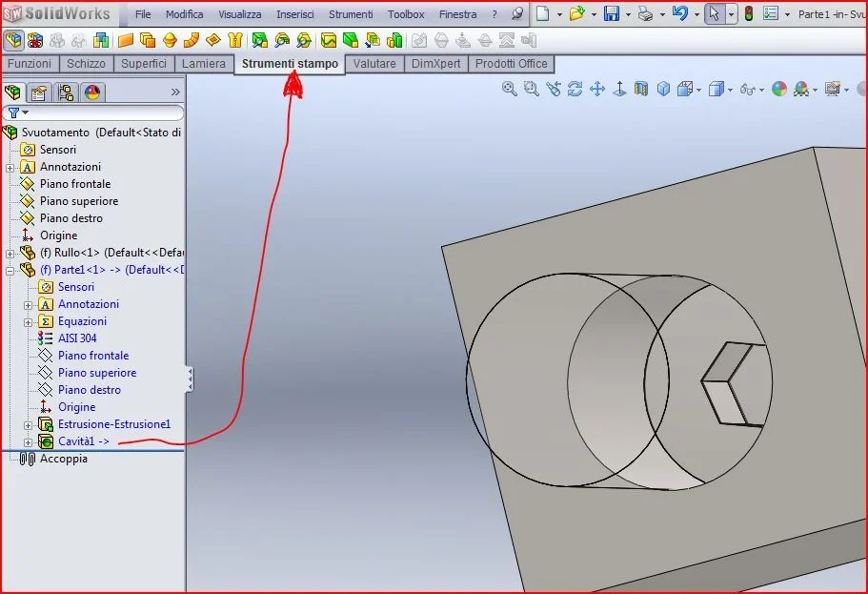Click the Save floppy disk icon
Viewport: 868px width, 594px height.
coord(611,14)
